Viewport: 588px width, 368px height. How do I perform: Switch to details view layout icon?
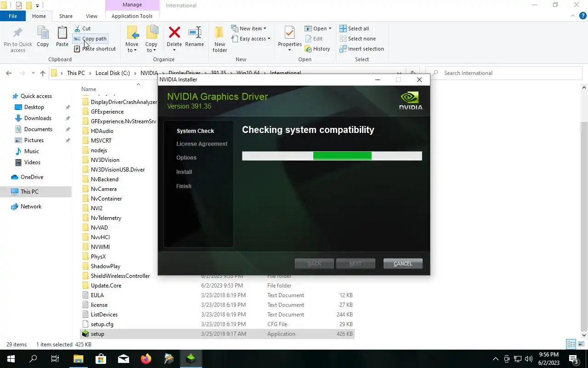pyautogui.click(x=571, y=344)
